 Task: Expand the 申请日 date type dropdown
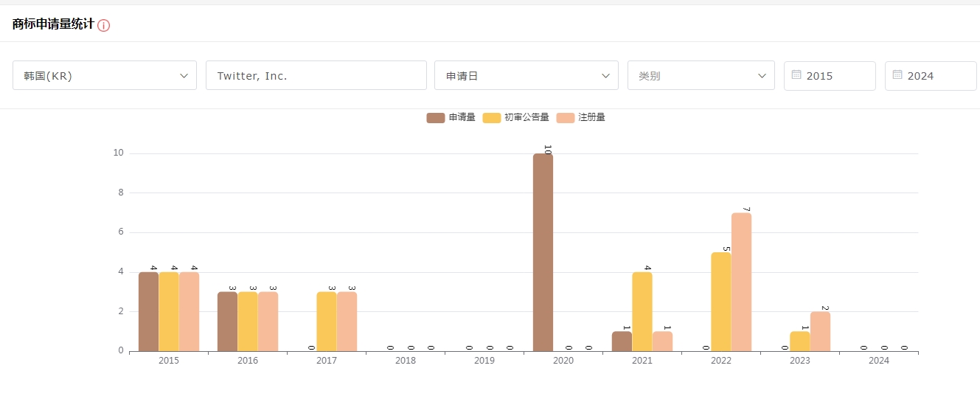[527, 75]
